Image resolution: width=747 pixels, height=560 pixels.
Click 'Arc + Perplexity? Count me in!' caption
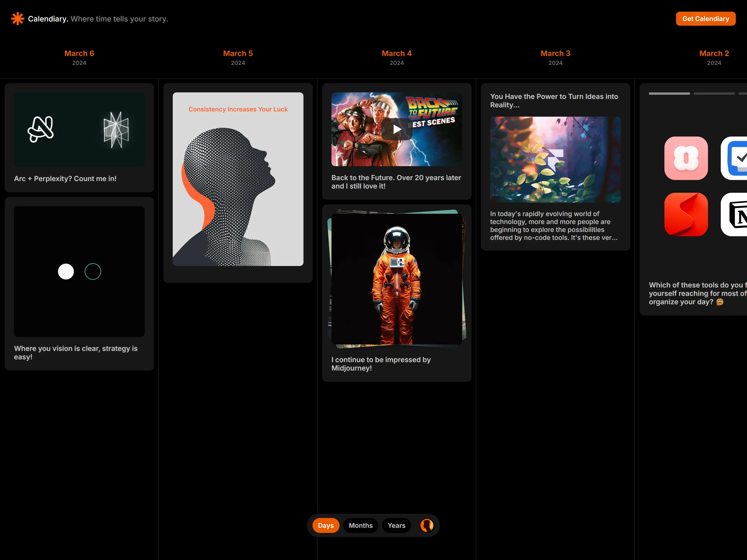coord(65,178)
